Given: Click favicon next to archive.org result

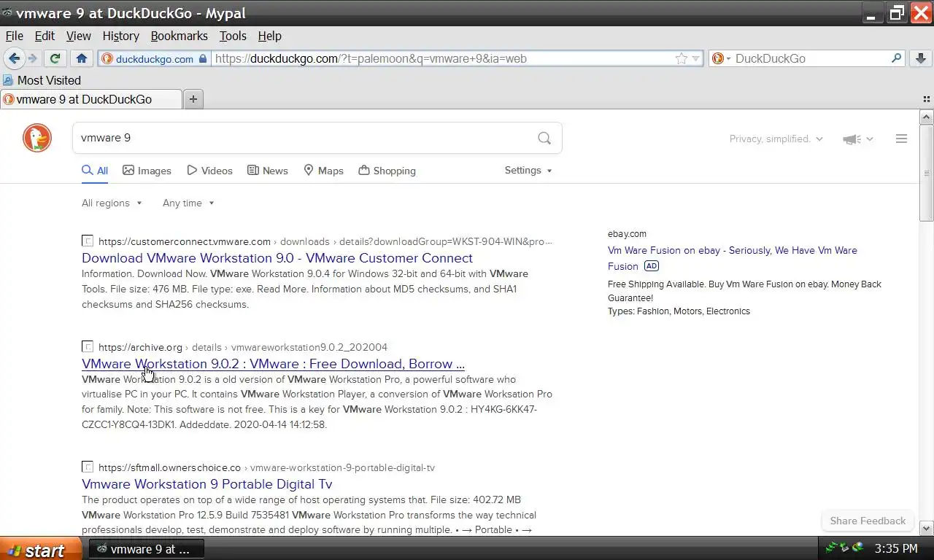Looking at the screenshot, I should [x=88, y=347].
